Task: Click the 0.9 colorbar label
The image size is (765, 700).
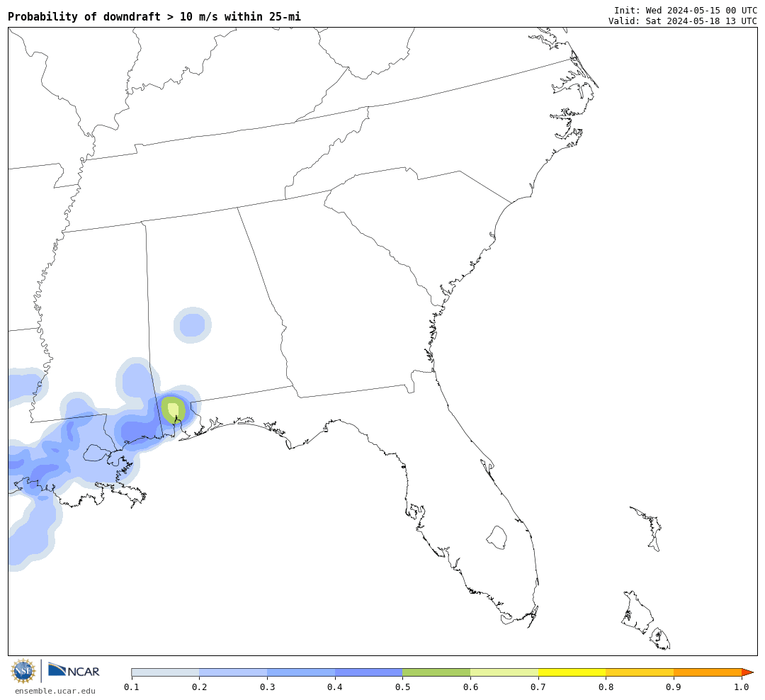Action: pyautogui.click(x=674, y=687)
